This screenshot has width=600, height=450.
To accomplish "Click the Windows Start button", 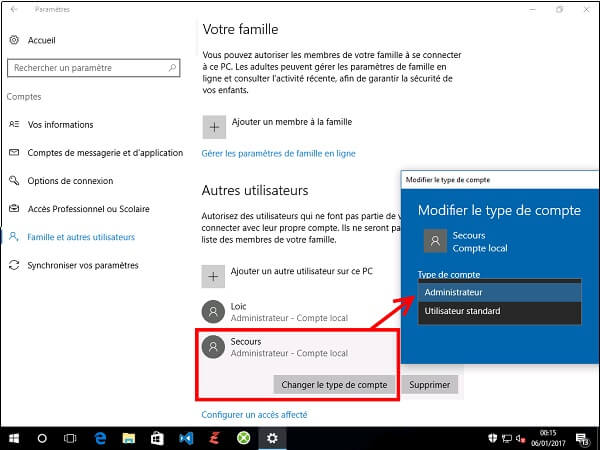I will pyautogui.click(x=14, y=439).
